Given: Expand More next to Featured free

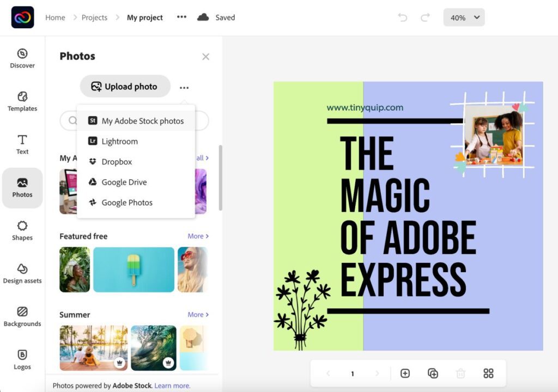Looking at the screenshot, I should (197, 236).
